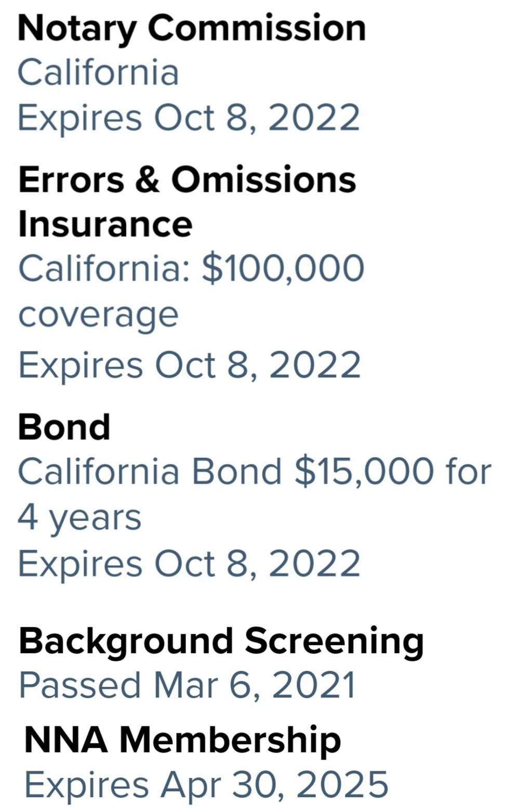Click the $100,000 amount

click(x=283, y=268)
